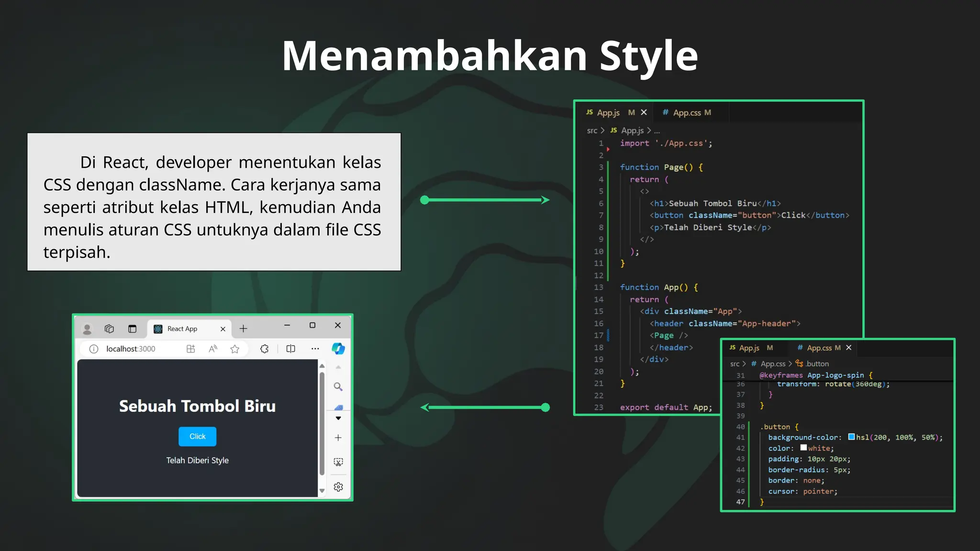980x551 pixels.
Task: Open a new tab with plus button
Action: tap(243, 329)
